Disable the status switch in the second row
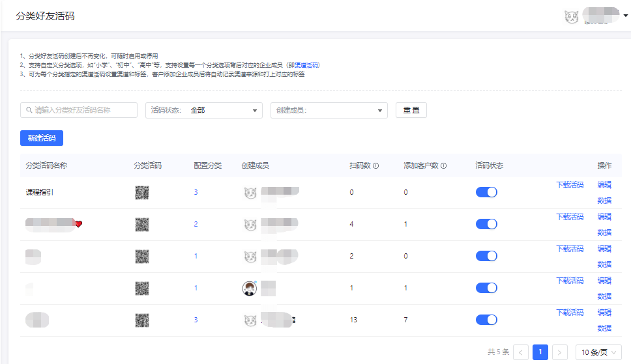Image resolution: width=631 pixels, height=364 pixels. pyautogui.click(x=486, y=224)
